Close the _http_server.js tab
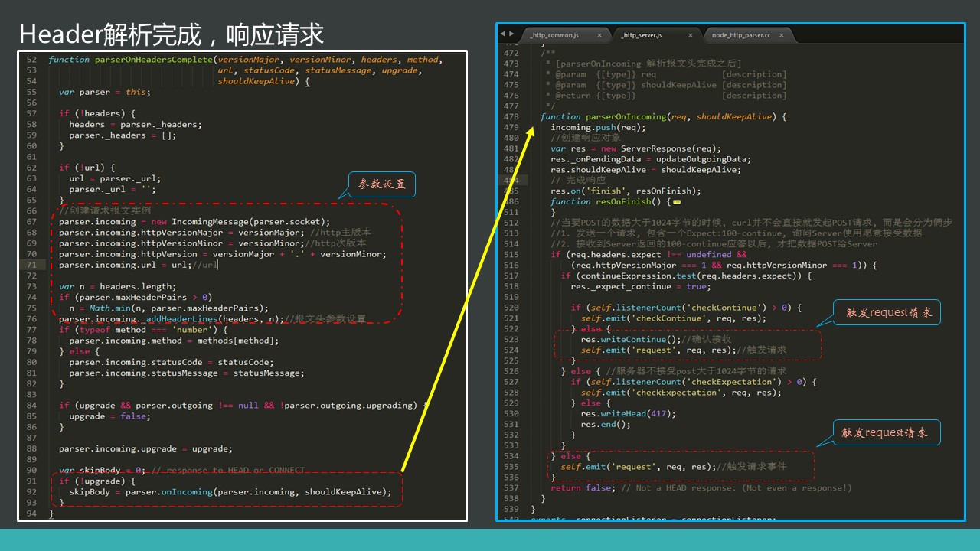 click(690, 35)
